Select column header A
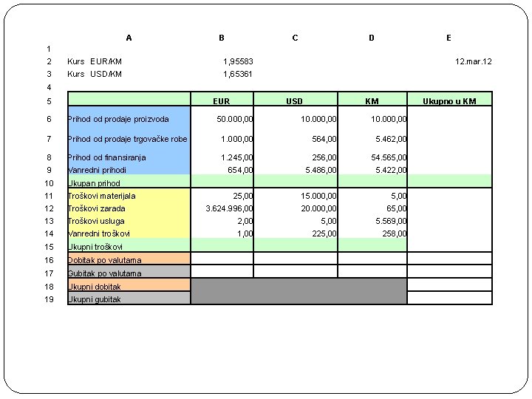Image resolution: width=532 pixels, height=399 pixels. click(x=129, y=38)
